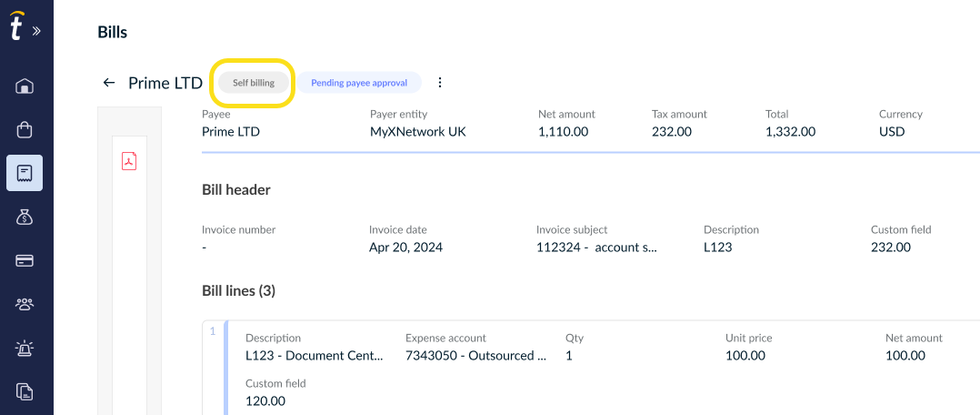Open the red PDF attachment icon
The height and width of the screenshot is (415, 980).
(129, 161)
